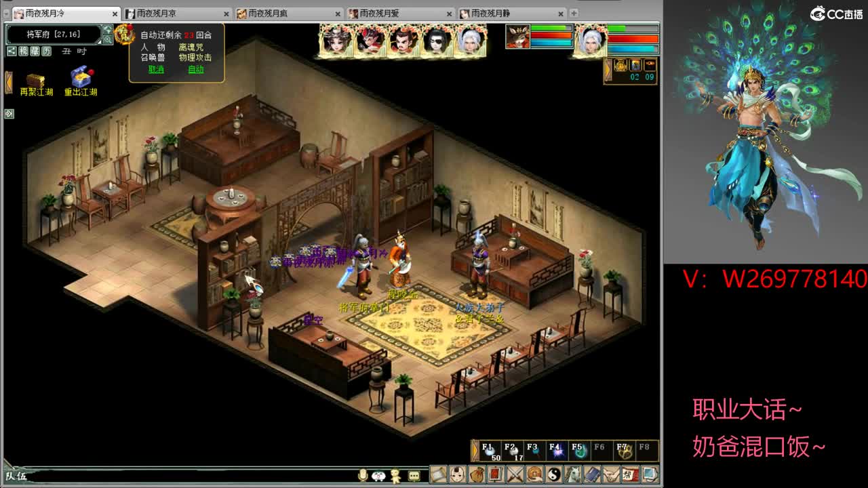Select the empty F8 hotkey slot
The height and width of the screenshot is (488, 868).
coord(647,451)
